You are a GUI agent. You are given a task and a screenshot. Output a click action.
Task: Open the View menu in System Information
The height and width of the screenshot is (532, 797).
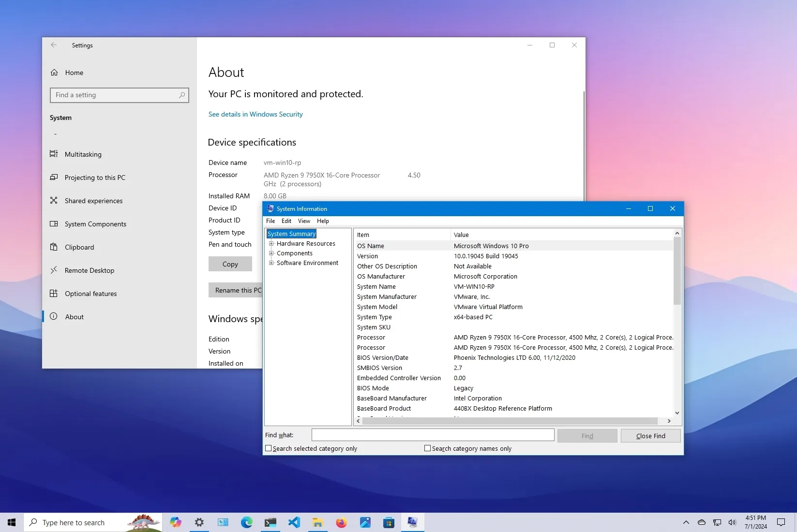(304, 221)
